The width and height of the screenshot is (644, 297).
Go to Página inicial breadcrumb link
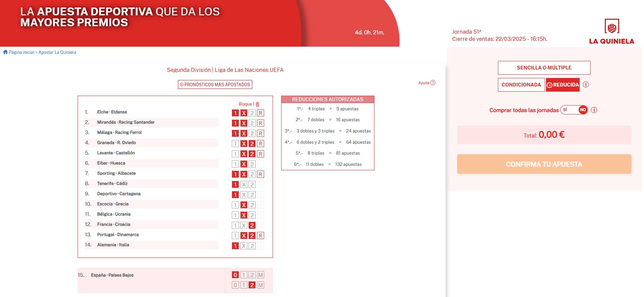21,52
